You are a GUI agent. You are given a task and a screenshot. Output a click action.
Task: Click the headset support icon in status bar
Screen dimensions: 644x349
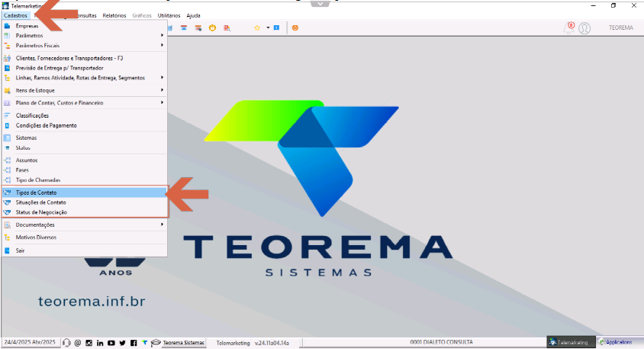[66, 343]
